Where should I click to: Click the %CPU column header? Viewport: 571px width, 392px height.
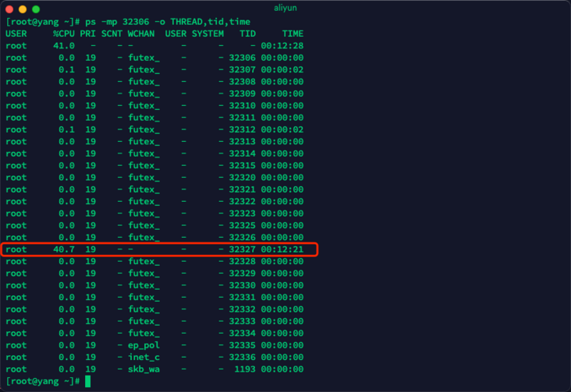pyautogui.click(x=63, y=34)
